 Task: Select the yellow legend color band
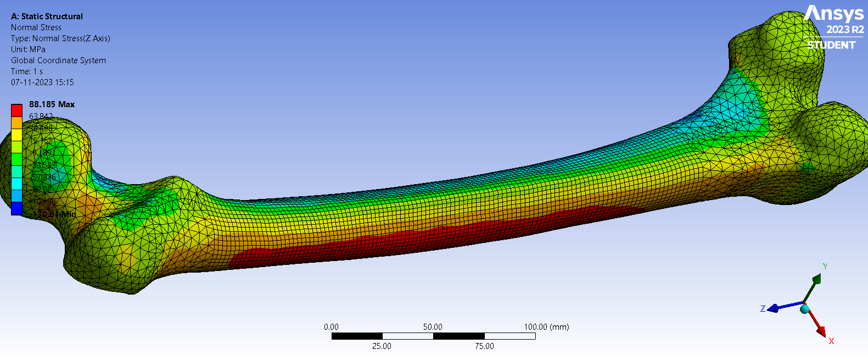tap(16, 135)
